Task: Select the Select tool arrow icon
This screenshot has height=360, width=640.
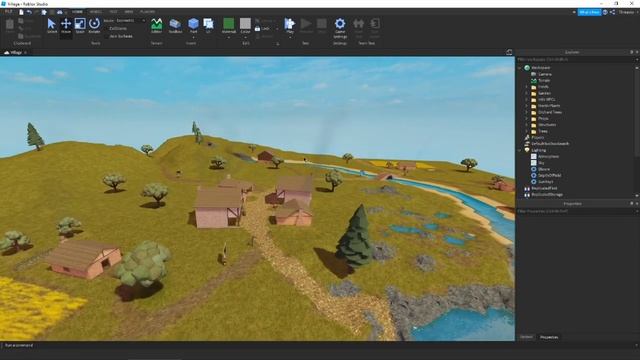Action: (x=52, y=24)
